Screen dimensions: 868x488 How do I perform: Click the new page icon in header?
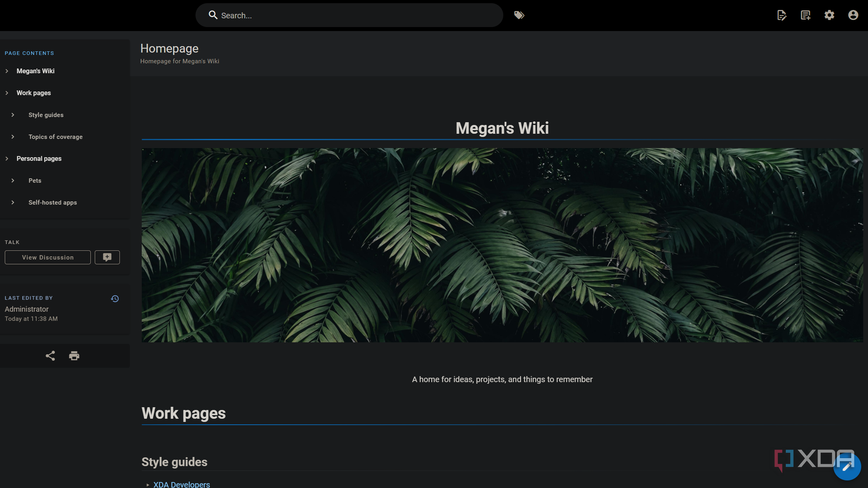click(805, 15)
